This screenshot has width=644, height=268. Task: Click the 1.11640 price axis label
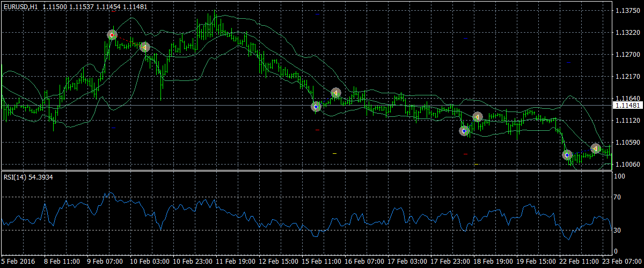pos(627,99)
